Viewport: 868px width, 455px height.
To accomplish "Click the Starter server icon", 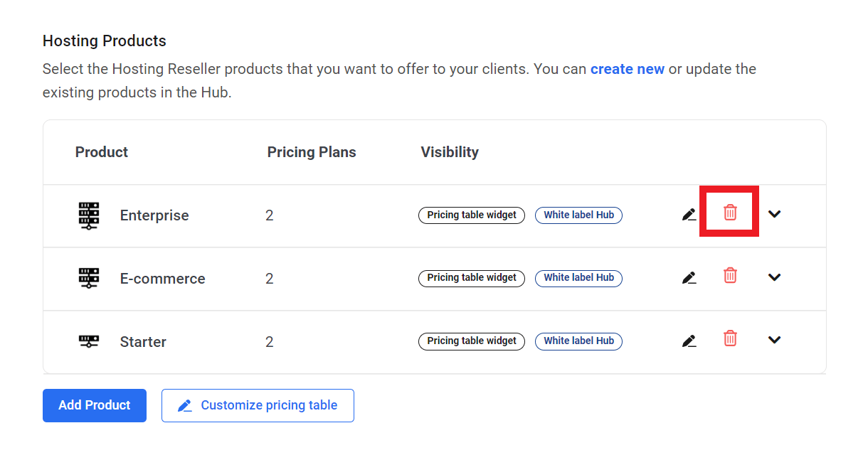I will [x=89, y=341].
